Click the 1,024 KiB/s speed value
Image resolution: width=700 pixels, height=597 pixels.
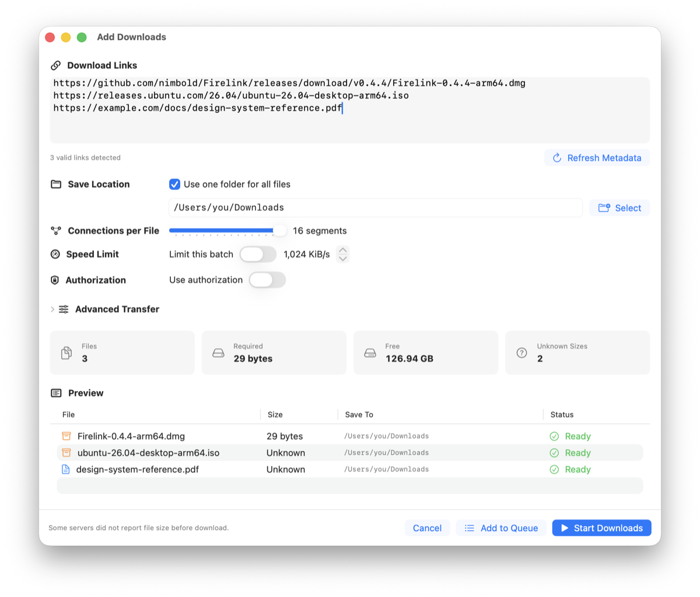tap(307, 254)
